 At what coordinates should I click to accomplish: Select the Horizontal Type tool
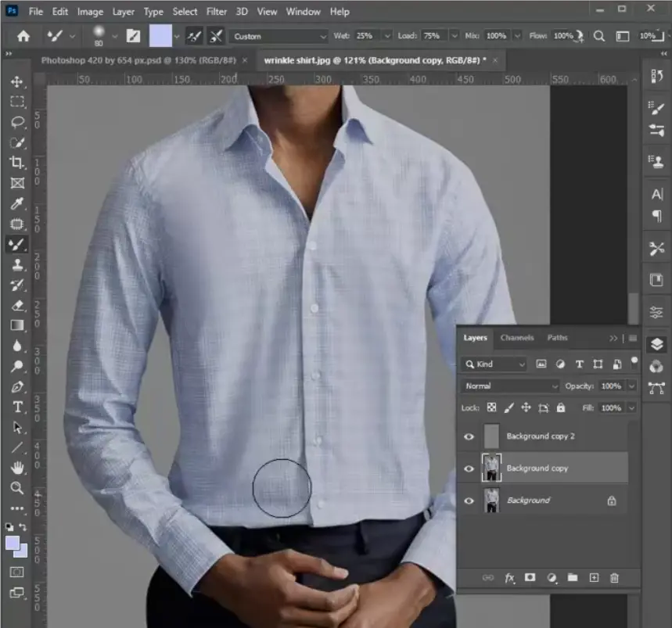(17, 407)
